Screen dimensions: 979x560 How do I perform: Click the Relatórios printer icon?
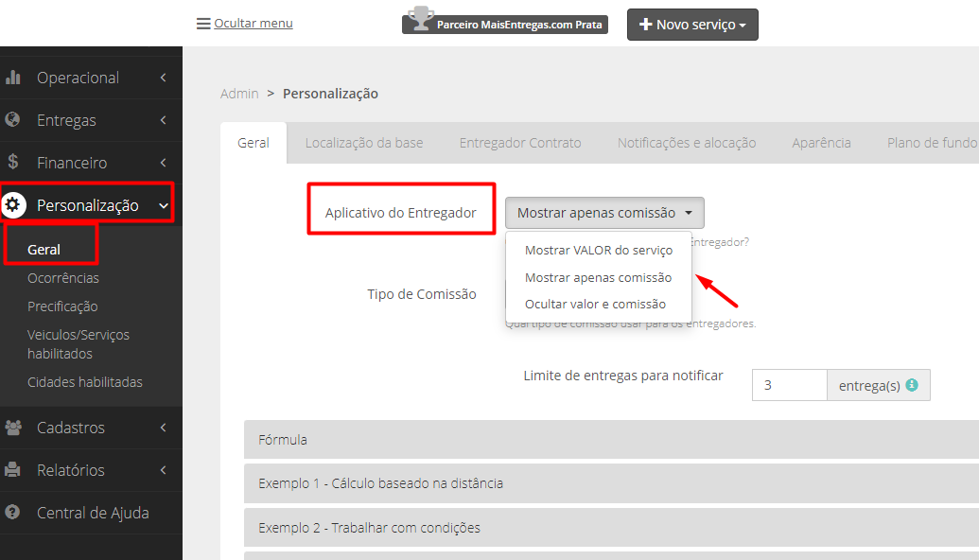[12, 469]
